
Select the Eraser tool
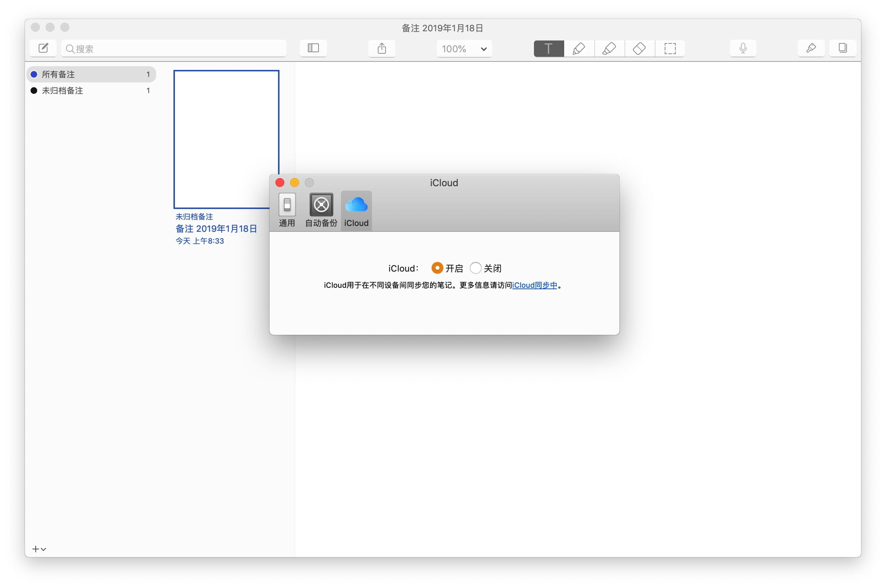point(640,49)
